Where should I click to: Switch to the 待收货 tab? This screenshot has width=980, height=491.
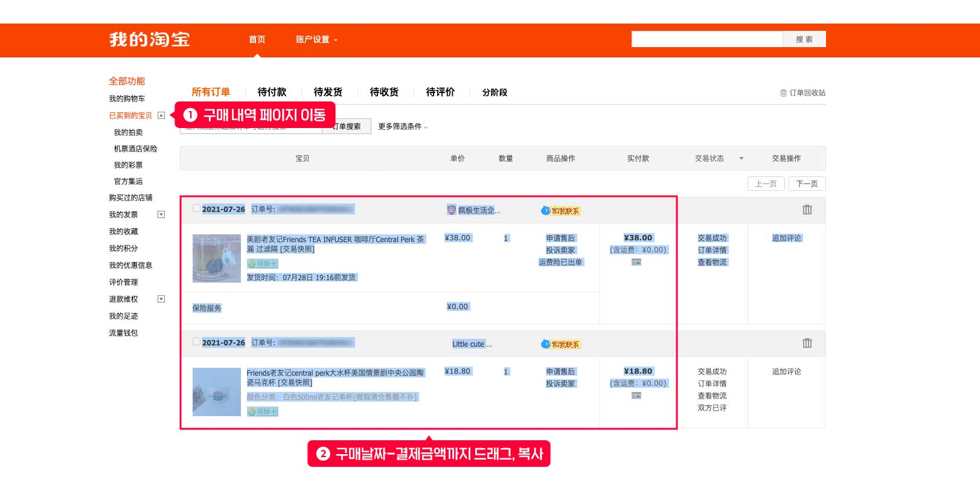coord(384,92)
